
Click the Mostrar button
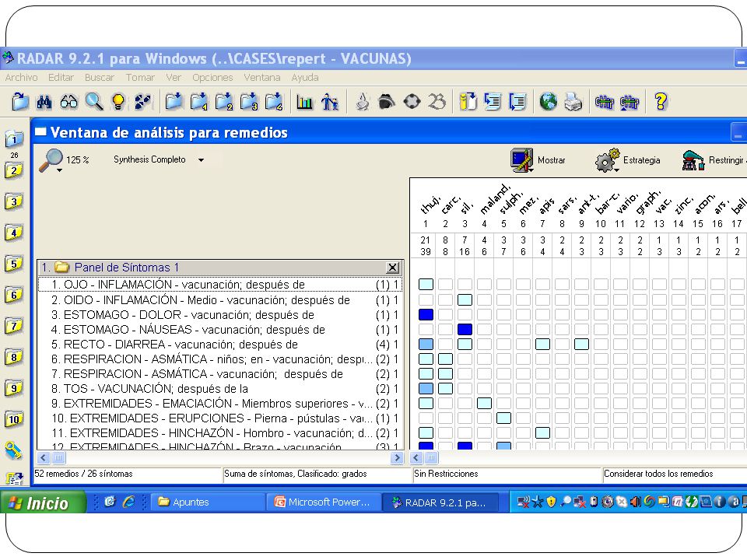[538, 160]
